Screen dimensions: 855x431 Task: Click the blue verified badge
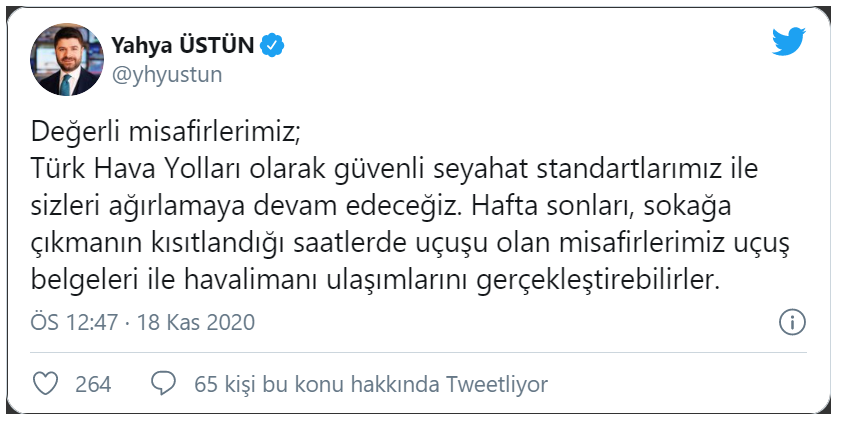tap(272, 44)
